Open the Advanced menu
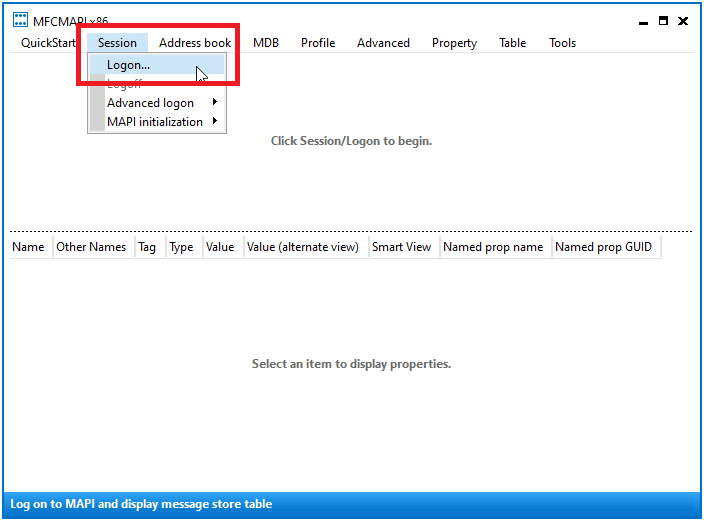 (x=383, y=43)
